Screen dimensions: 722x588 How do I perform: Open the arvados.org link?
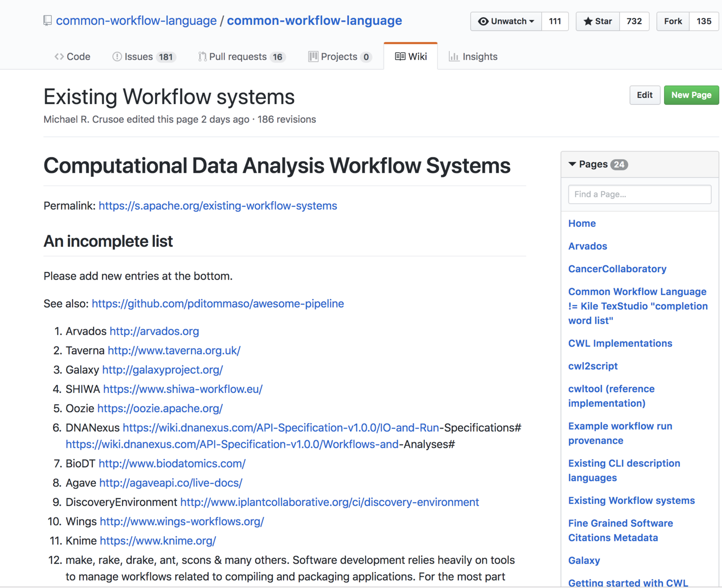[154, 331]
